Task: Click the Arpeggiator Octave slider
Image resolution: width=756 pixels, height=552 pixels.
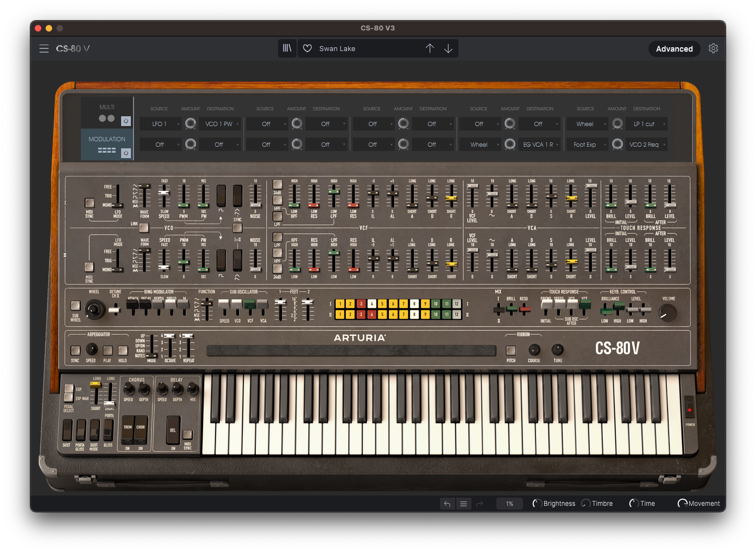Action: [x=170, y=346]
